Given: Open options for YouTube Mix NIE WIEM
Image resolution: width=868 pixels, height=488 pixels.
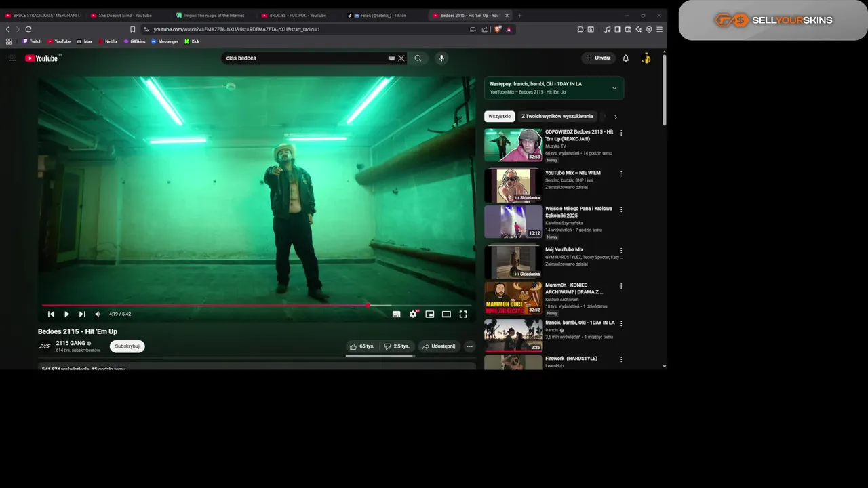Looking at the screenshot, I should [x=621, y=174].
